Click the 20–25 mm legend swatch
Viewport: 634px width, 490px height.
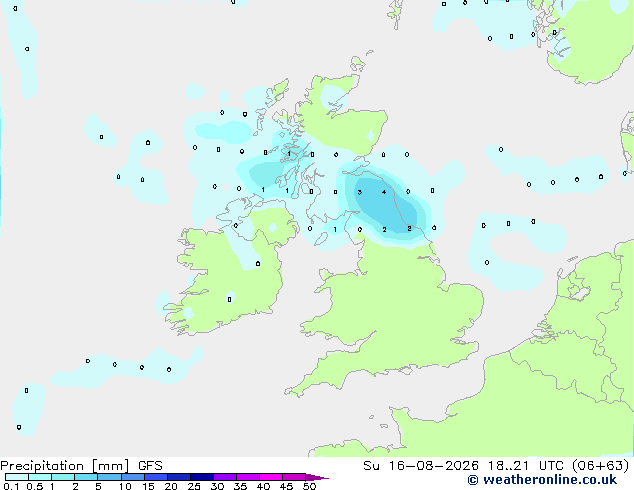(178, 477)
